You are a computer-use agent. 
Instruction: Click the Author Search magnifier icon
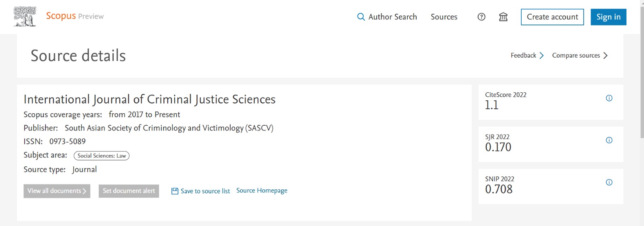(361, 17)
